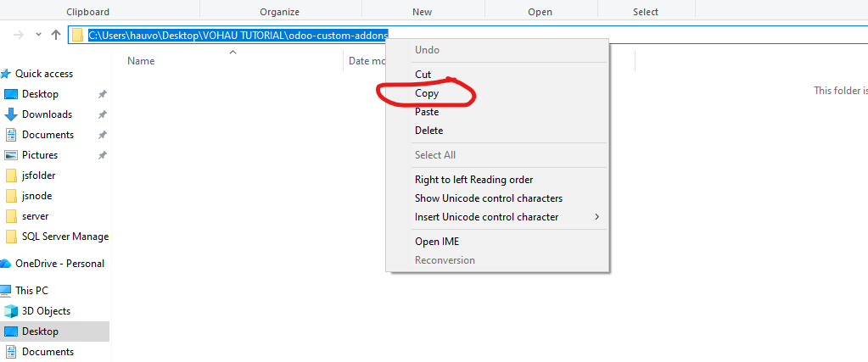Sort by the Name column header
Image resolution: width=868 pixels, height=362 pixels.
point(141,61)
